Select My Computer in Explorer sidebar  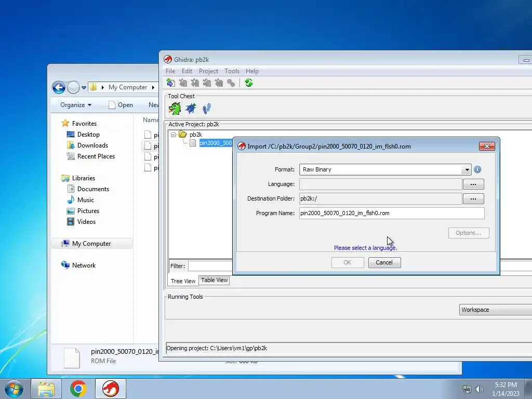(91, 244)
